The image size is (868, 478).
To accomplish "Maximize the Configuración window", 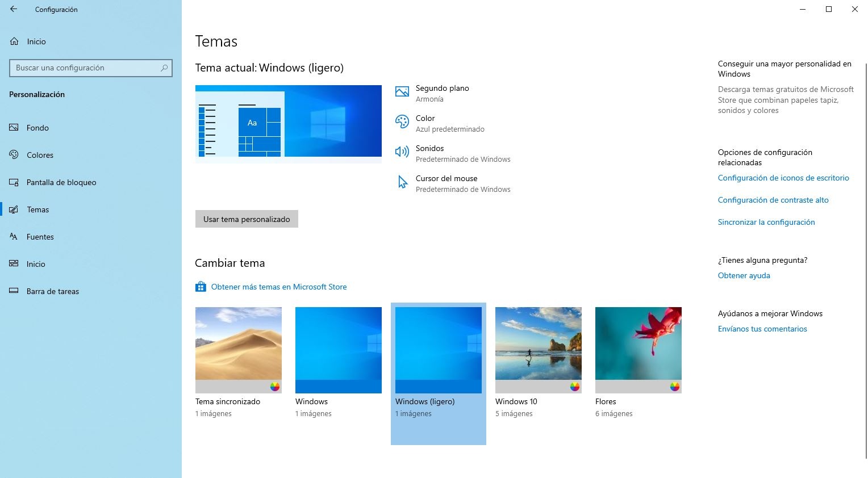I will (829, 9).
